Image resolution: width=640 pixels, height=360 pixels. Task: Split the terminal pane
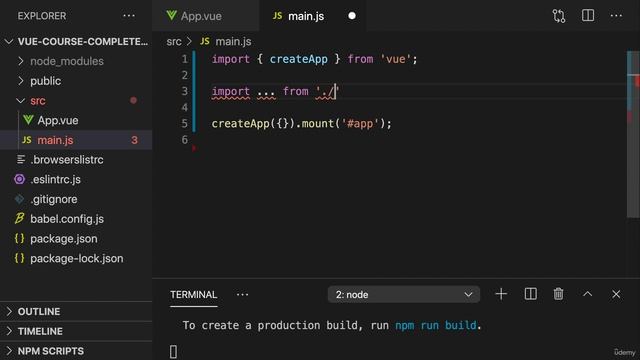pos(530,294)
